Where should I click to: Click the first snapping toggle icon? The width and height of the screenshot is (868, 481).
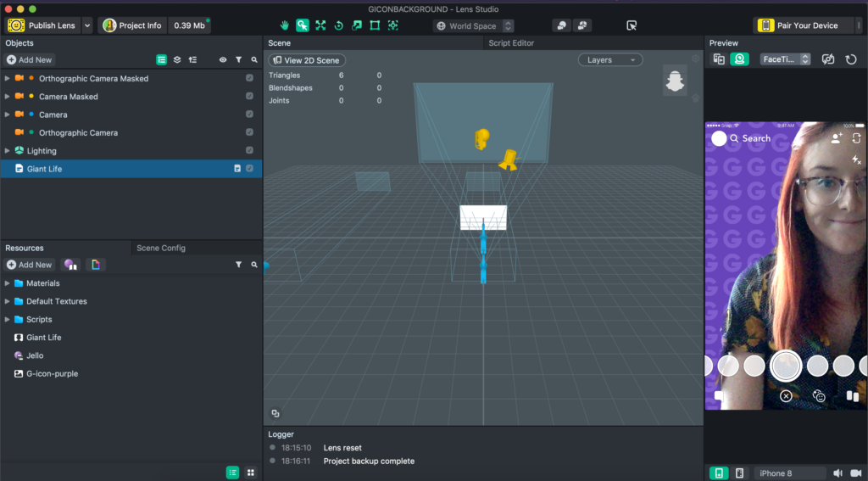tap(561, 25)
